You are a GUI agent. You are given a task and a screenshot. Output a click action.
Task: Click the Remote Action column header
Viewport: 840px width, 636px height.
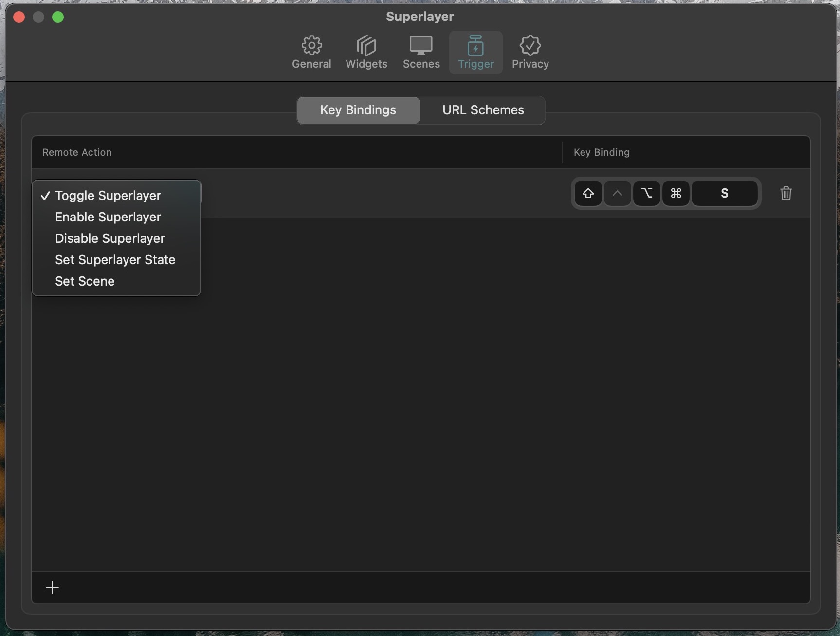click(77, 152)
